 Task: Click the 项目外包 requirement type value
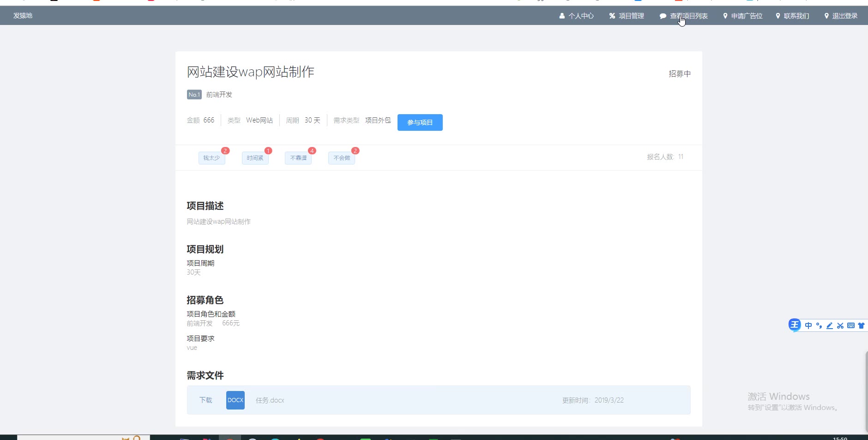(x=378, y=120)
